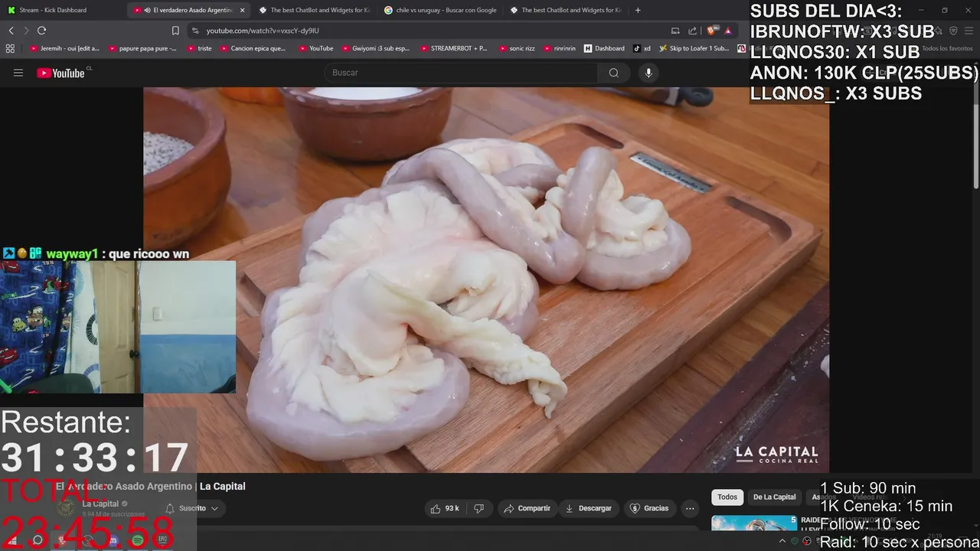Bookmark this page with the bookmark icon
Image resolution: width=980 pixels, height=551 pixels.
175,31
